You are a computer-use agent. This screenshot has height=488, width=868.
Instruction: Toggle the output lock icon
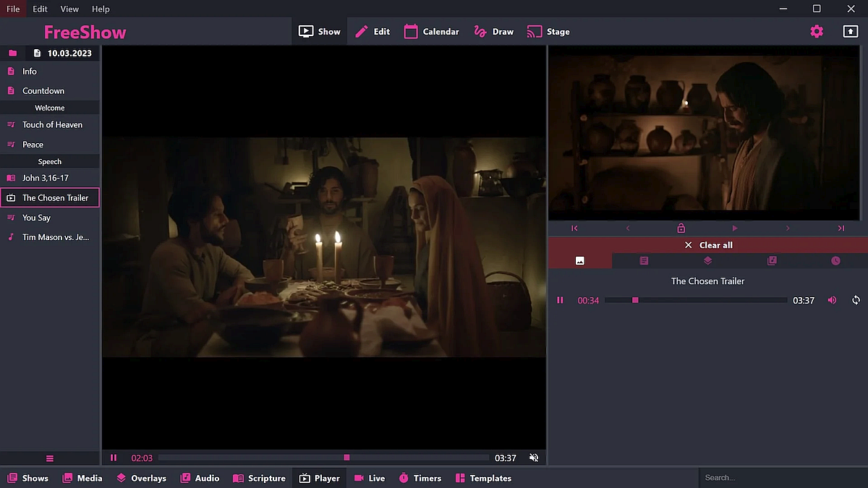coord(681,228)
